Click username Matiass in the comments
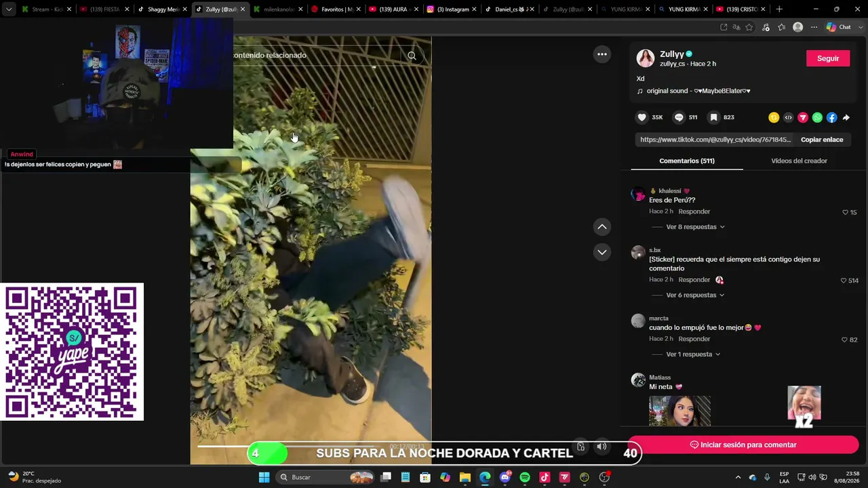 pos(660,378)
